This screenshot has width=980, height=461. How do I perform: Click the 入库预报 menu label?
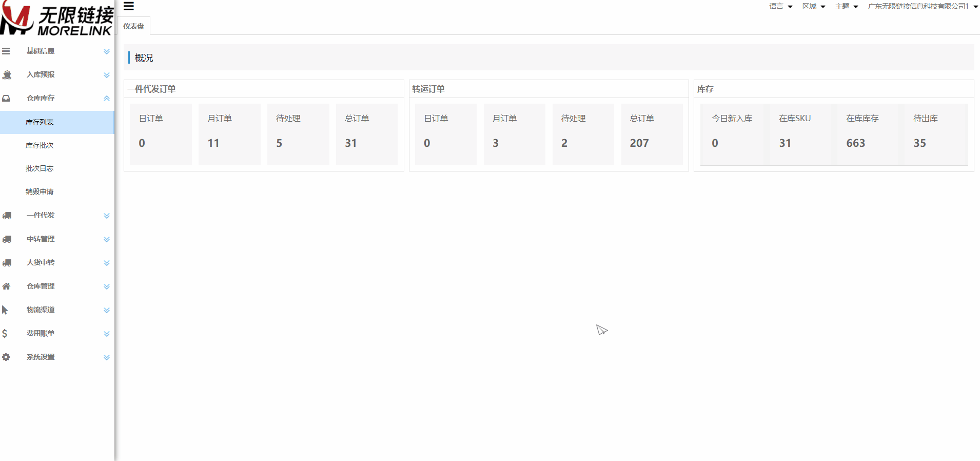[x=41, y=74]
